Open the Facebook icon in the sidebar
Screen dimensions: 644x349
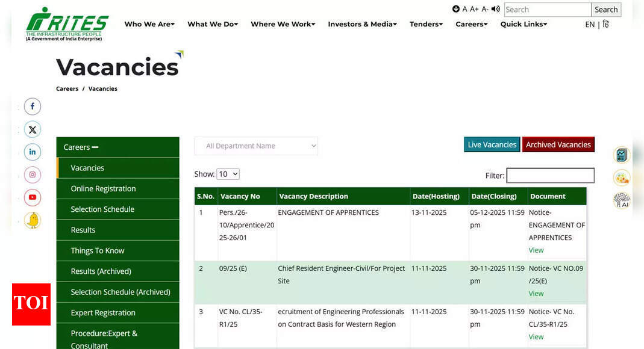point(33,106)
